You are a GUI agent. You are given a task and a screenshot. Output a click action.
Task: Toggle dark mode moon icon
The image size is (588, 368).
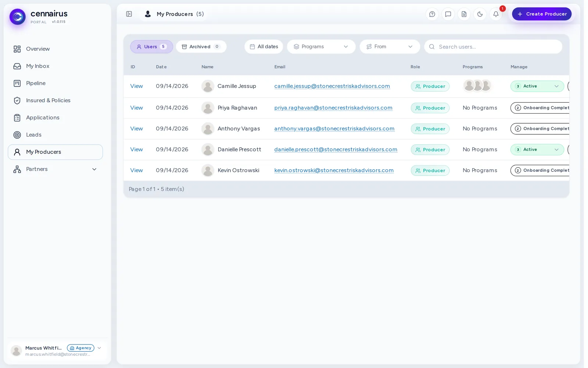pyautogui.click(x=480, y=14)
